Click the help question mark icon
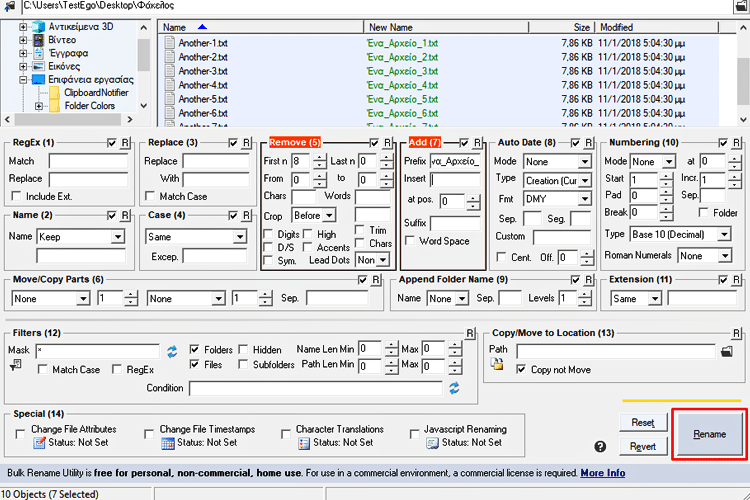The width and height of the screenshot is (750, 500). coord(600,446)
